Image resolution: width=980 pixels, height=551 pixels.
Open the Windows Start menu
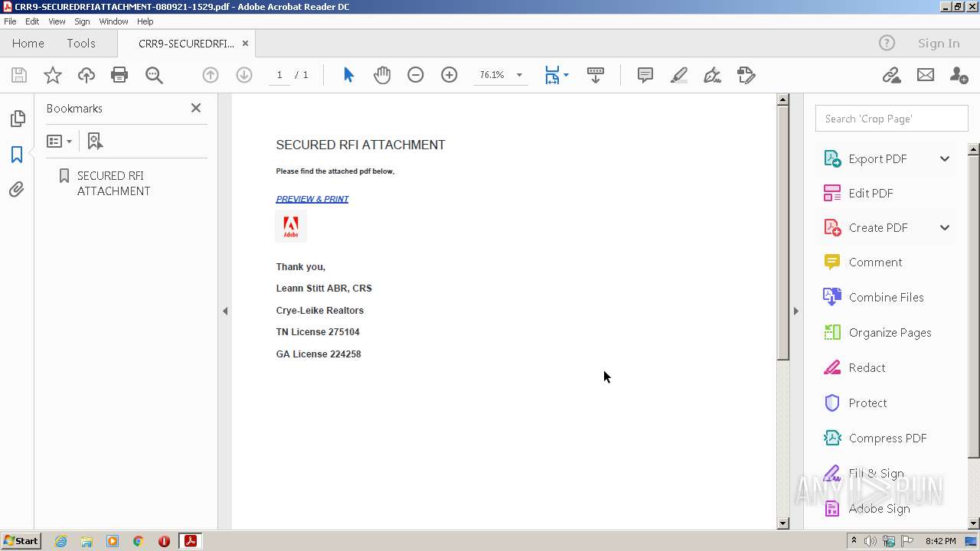point(21,541)
